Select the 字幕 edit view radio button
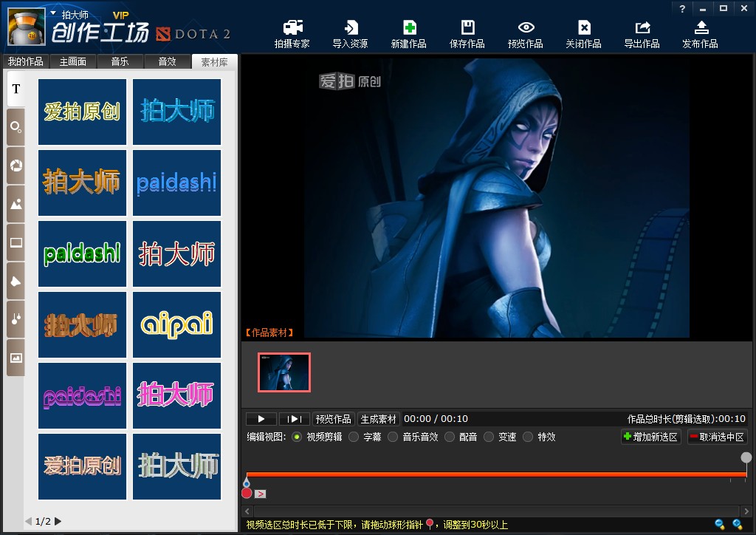The height and width of the screenshot is (535, 756). click(354, 437)
